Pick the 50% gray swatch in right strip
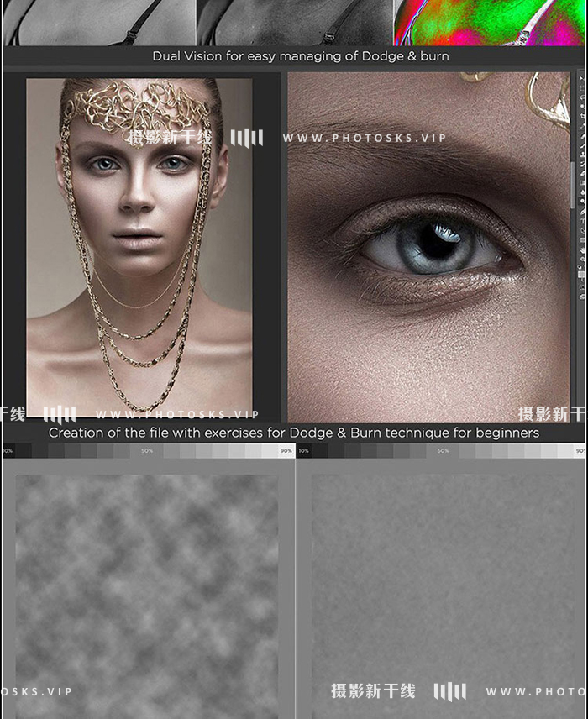Viewport: 588px width, 719px height. tap(443, 451)
